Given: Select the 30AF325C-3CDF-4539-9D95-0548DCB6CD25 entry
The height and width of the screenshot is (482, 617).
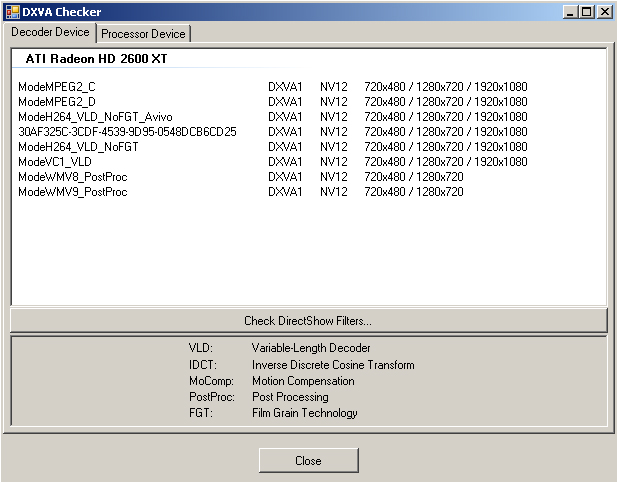Looking at the screenshot, I should point(127,132).
